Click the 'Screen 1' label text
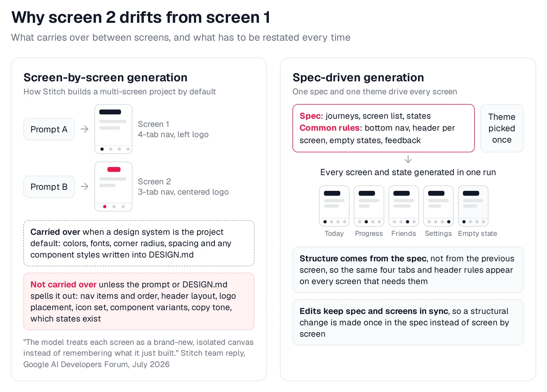 [154, 124]
